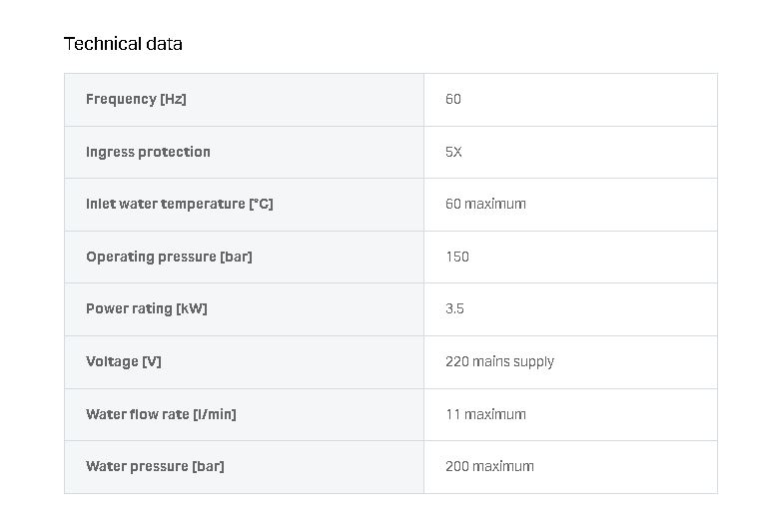Click the Power rating [kW] label

147,308
